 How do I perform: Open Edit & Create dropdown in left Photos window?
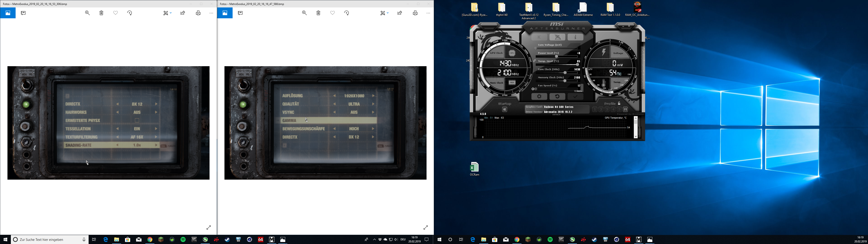[167, 13]
